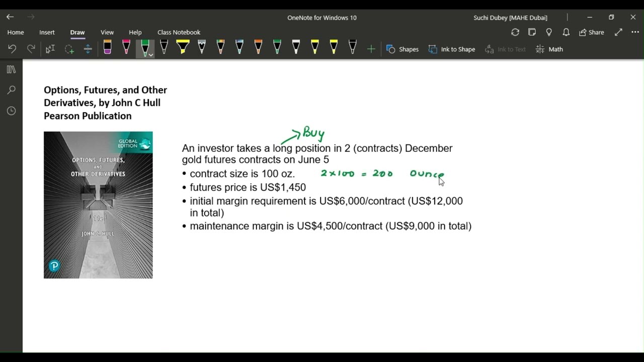The height and width of the screenshot is (362, 644).
Task: Select the eraser tool
Action: [x=107, y=48]
